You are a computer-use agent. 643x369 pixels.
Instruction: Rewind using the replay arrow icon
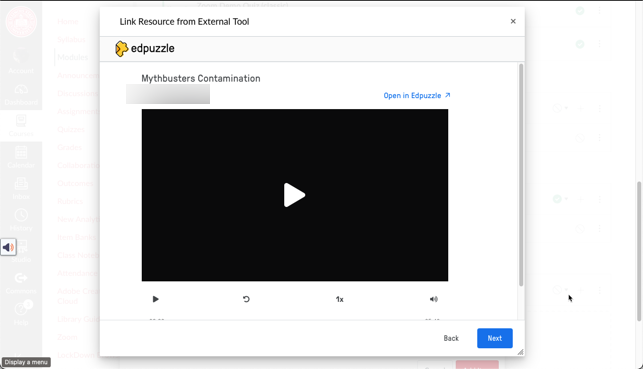click(246, 299)
